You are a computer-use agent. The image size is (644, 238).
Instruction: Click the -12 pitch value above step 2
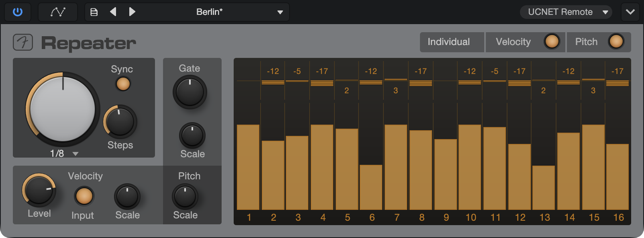273,71
